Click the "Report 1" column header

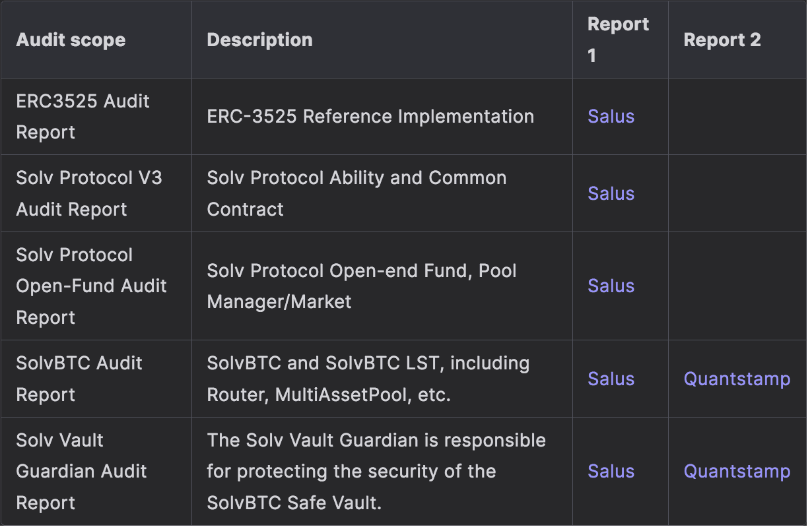tap(618, 40)
